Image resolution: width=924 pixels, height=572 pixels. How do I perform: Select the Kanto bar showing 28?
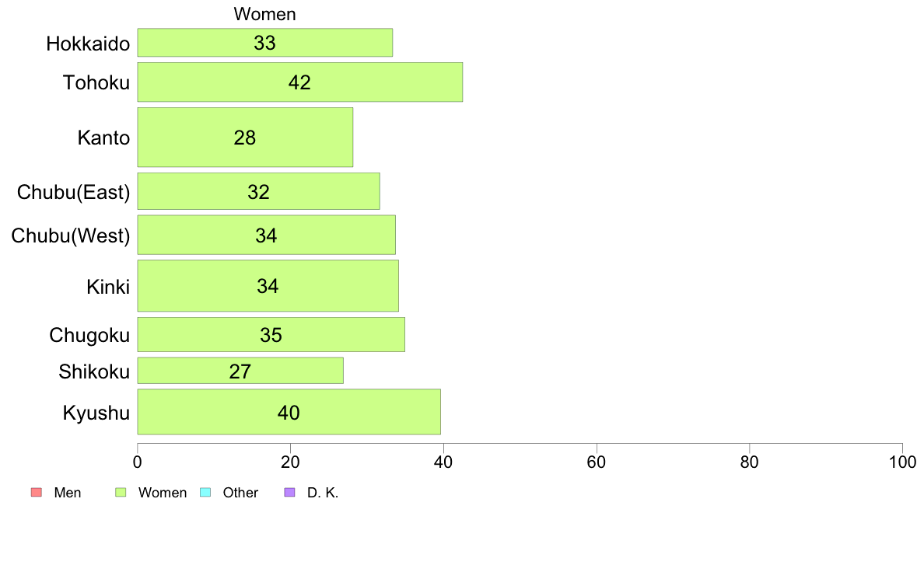245,138
